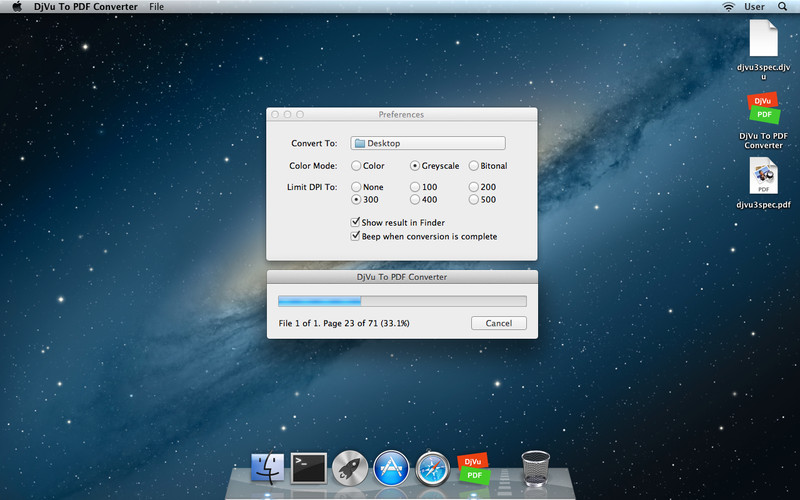This screenshot has height=500, width=800.
Task: Cancel the running conversion
Action: (498, 323)
